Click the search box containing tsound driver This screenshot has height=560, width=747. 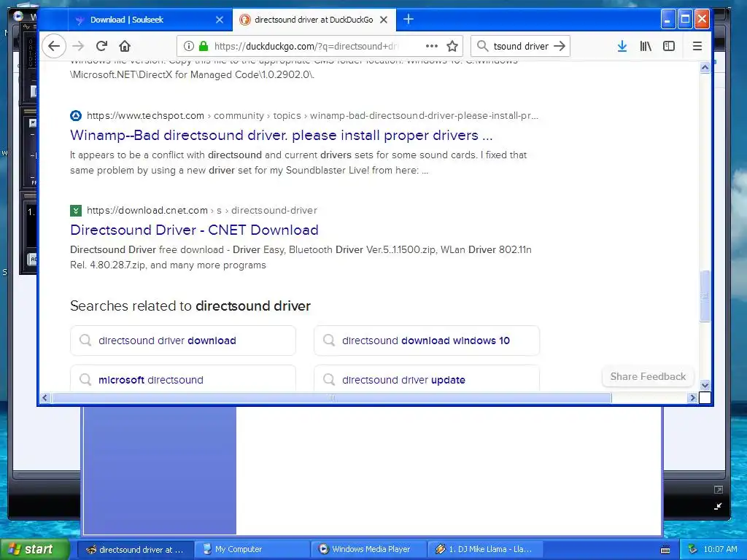pos(520,46)
